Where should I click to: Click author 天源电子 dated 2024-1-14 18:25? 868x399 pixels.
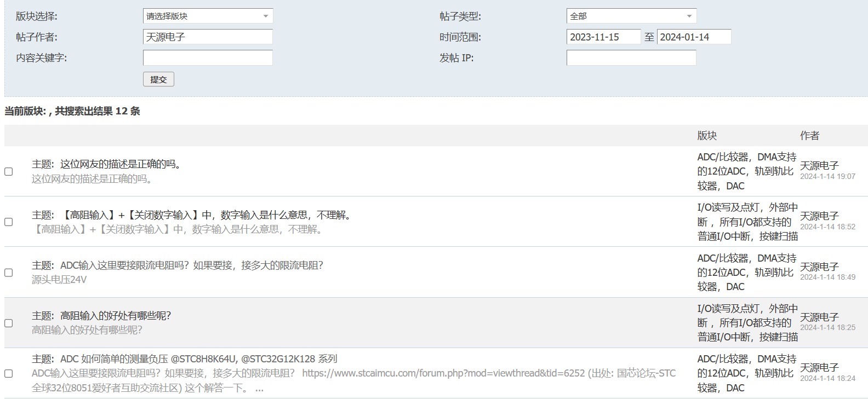(819, 317)
